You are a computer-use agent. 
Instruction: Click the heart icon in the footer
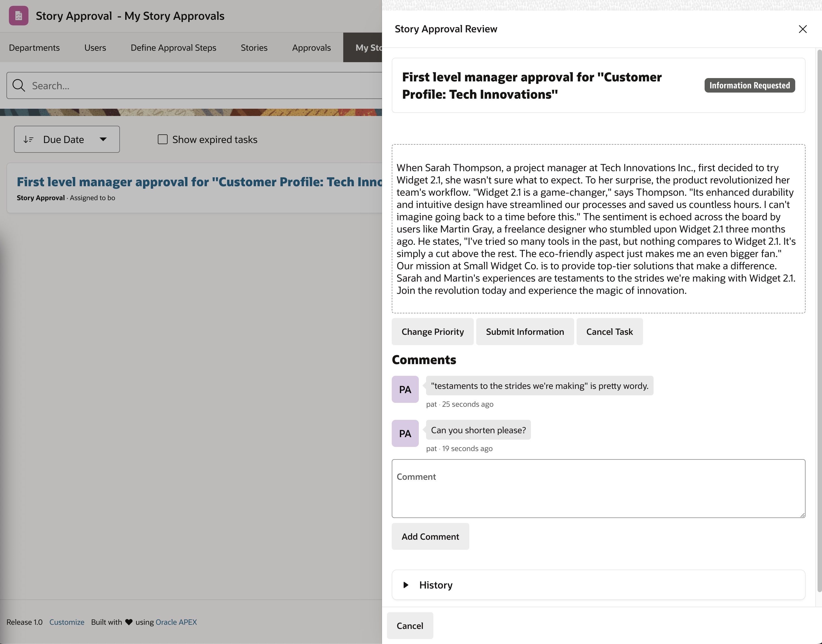pyautogui.click(x=129, y=622)
